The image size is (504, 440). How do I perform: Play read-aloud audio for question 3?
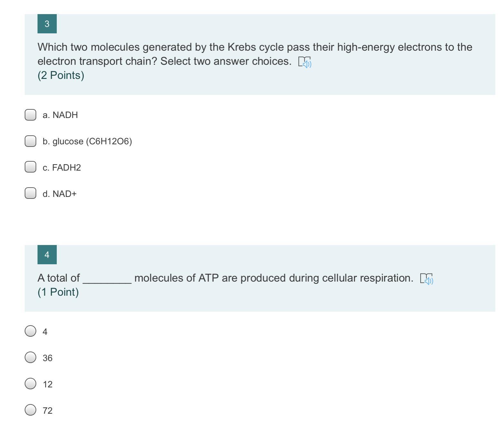(305, 62)
